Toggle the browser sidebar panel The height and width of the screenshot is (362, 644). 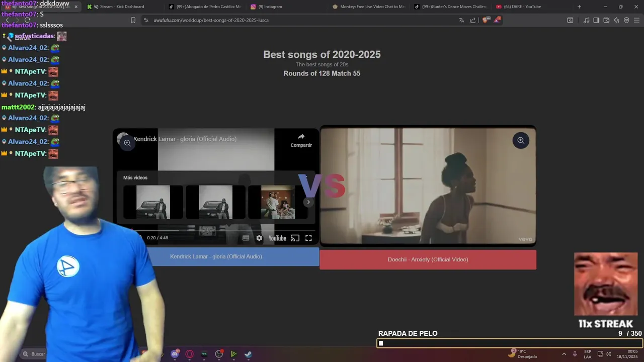596,20
